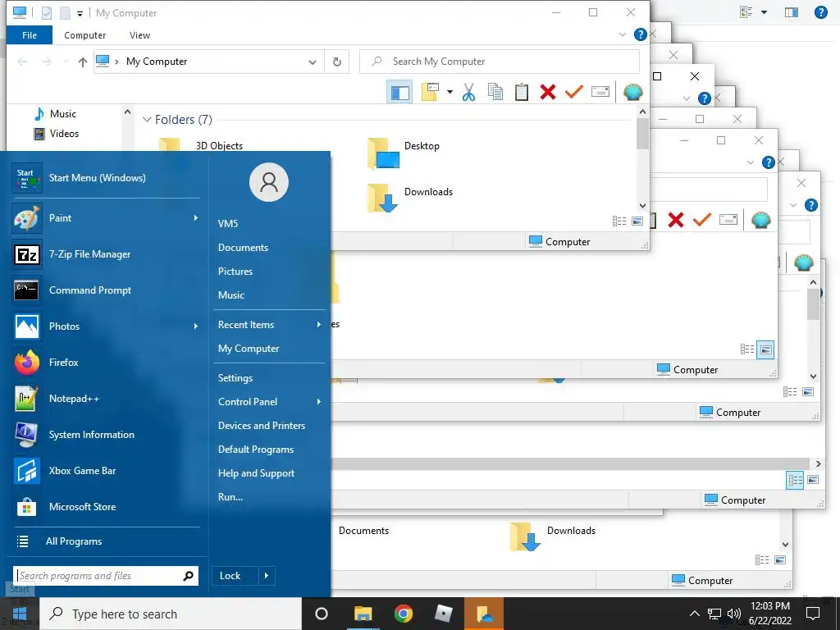Screen dimensions: 840x630
Task: Click the Properties icon in quick access toolbar
Action: point(47,13)
